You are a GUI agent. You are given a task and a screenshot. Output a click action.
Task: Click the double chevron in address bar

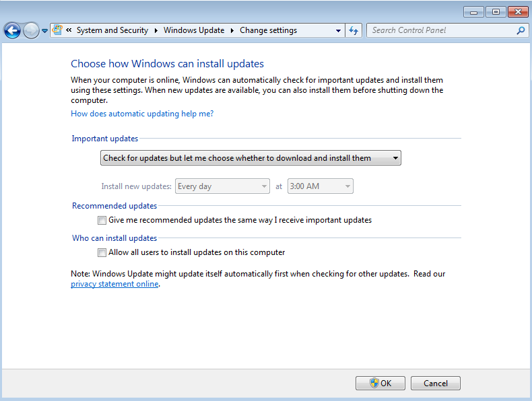[x=69, y=30]
